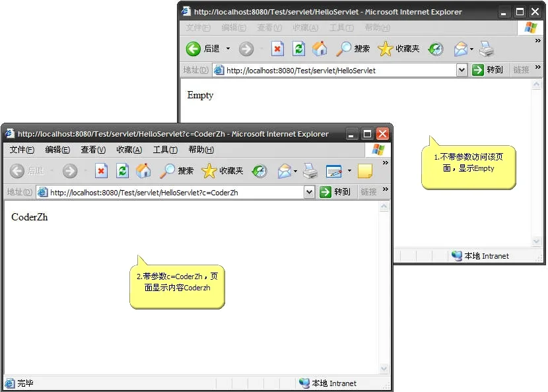Click History icon in rear HelloServlet window
Screen dimensions: 548x392
(436, 49)
